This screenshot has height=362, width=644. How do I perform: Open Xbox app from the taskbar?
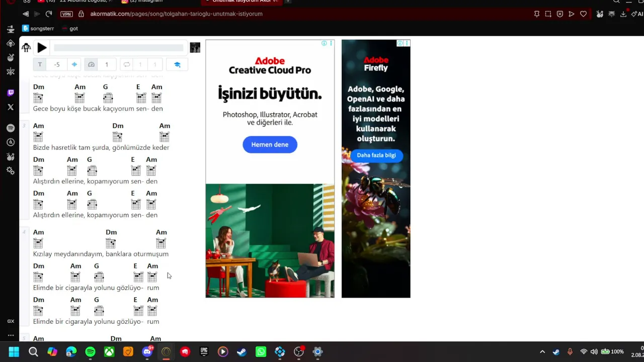pyautogui.click(x=109, y=352)
